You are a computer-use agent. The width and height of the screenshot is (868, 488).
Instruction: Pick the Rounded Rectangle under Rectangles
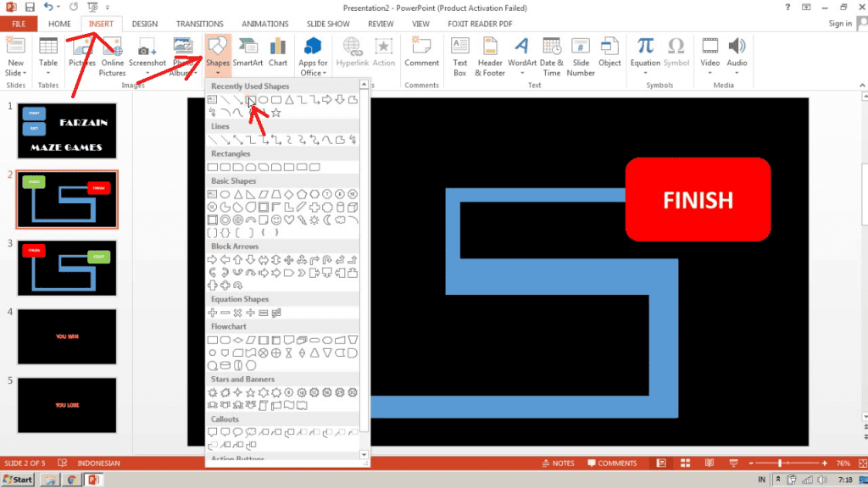point(225,167)
